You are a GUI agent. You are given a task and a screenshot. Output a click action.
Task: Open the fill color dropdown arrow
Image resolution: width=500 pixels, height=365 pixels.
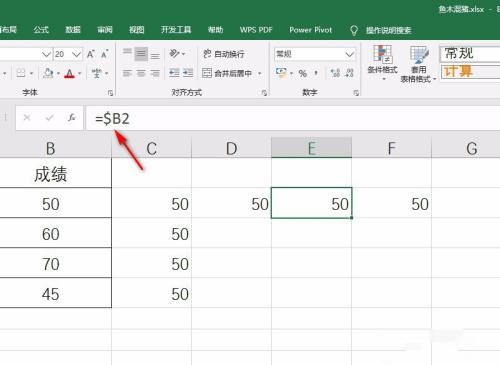tap(58, 73)
